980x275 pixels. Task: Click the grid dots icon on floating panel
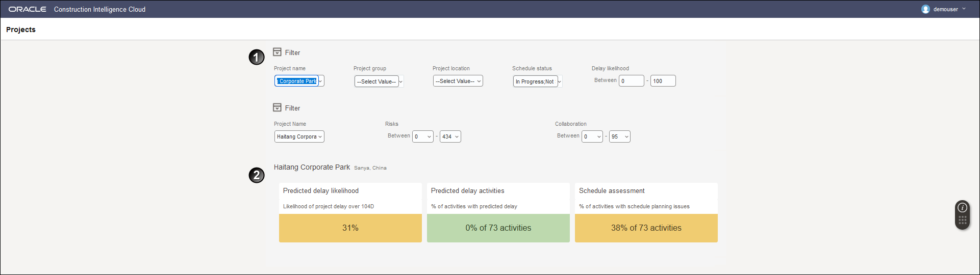(963, 220)
